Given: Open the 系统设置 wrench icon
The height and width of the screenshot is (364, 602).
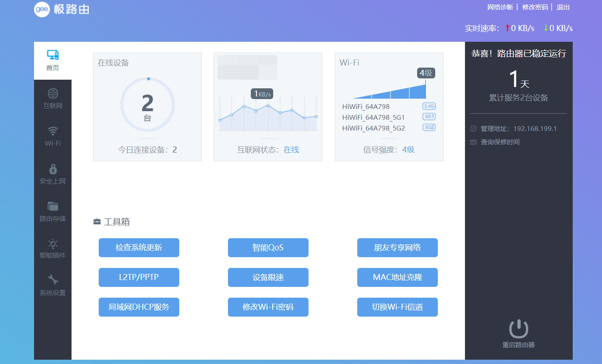Looking at the screenshot, I should pyautogui.click(x=53, y=280).
